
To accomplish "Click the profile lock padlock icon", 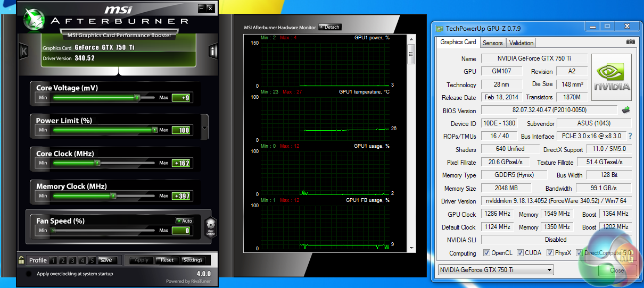I will click(x=21, y=260).
